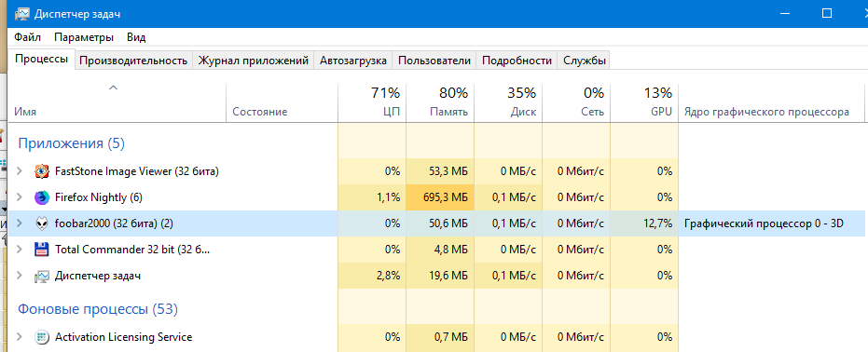Click the 12,7% GPU cell
The image size is (868, 352).
click(x=644, y=223)
